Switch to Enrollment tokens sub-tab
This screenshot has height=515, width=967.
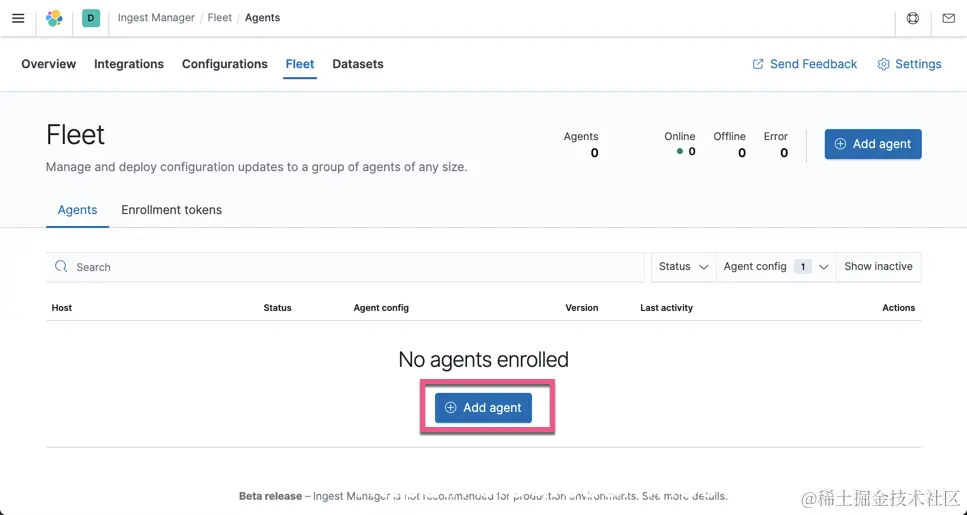(x=171, y=210)
